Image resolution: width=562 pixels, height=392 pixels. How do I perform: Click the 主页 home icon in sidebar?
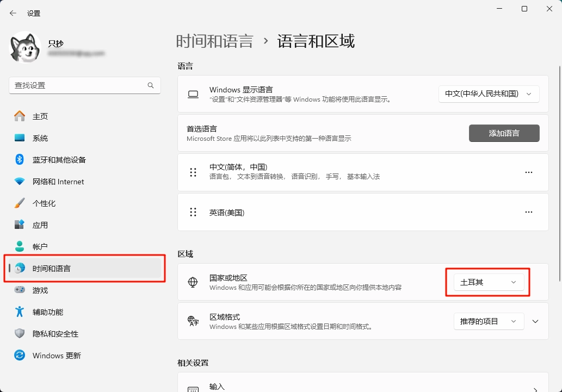pyautogui.click(x=20, y=116)
